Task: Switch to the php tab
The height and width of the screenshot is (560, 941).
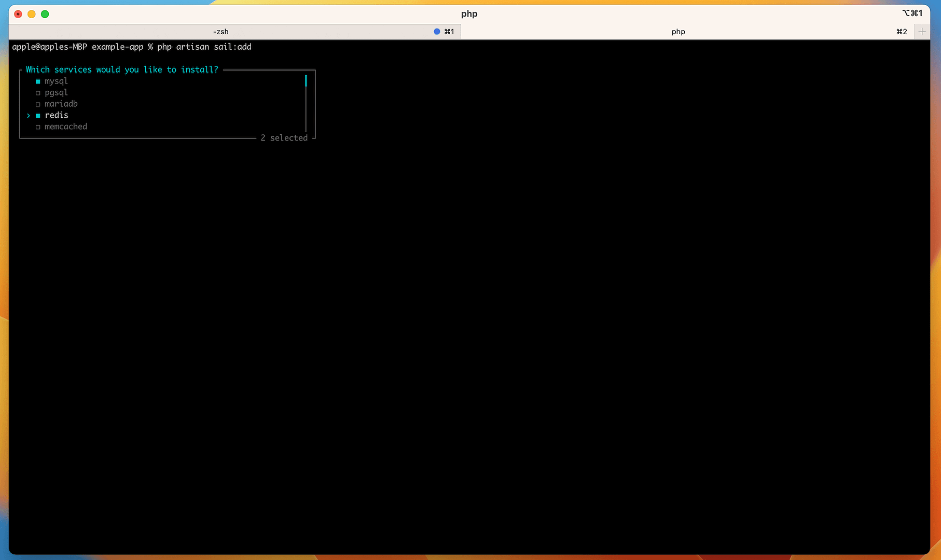Action: pyautogui.click(x=678, y=32)
